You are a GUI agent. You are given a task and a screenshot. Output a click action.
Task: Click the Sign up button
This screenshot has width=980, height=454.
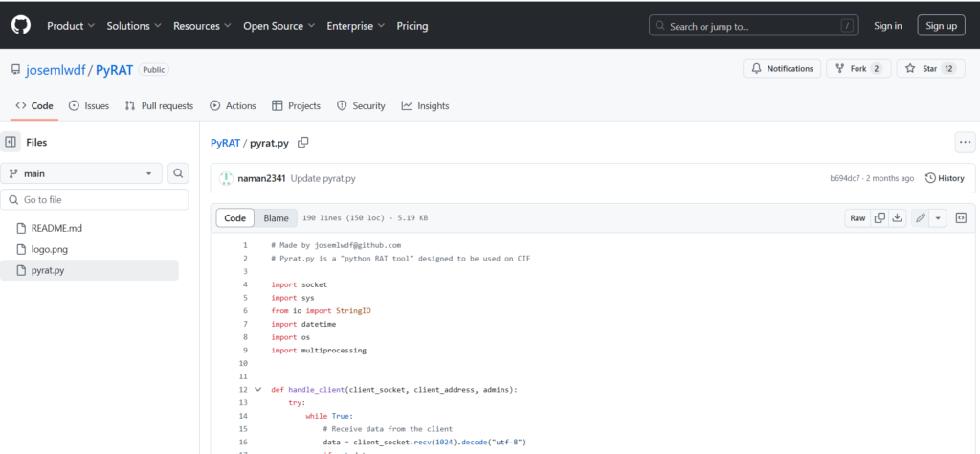941,26
